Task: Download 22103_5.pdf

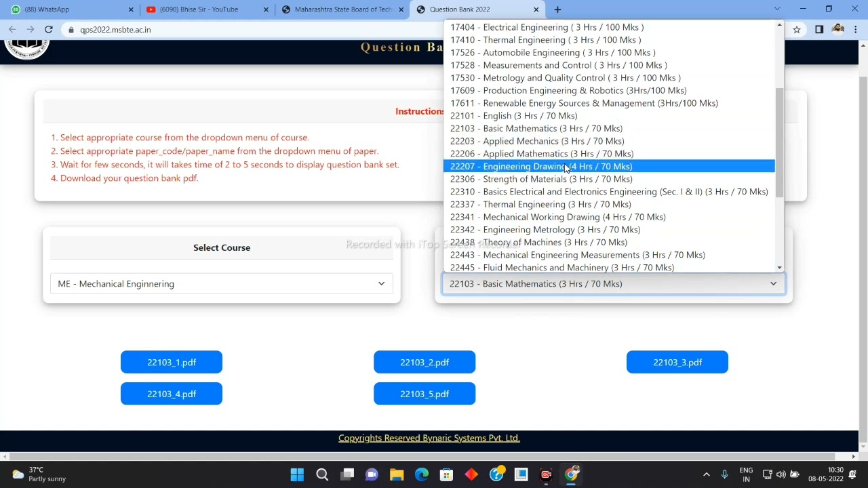Action: tap(425, 394)
